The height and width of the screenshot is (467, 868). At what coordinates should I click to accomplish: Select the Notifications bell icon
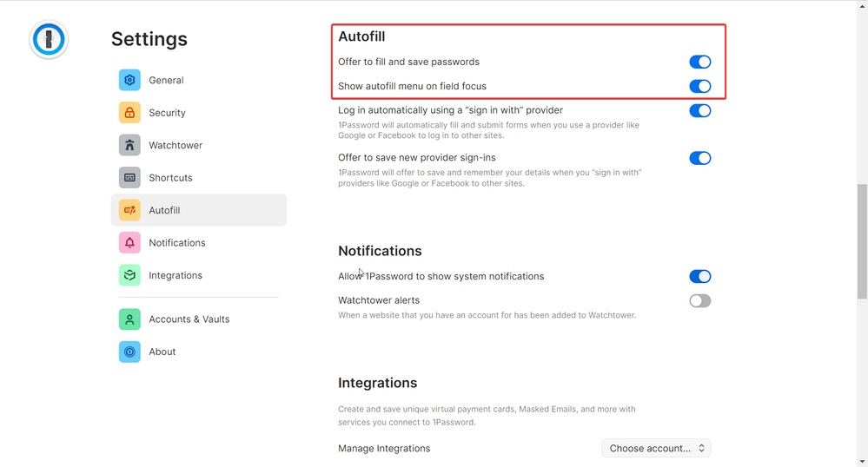pos(129,243)
